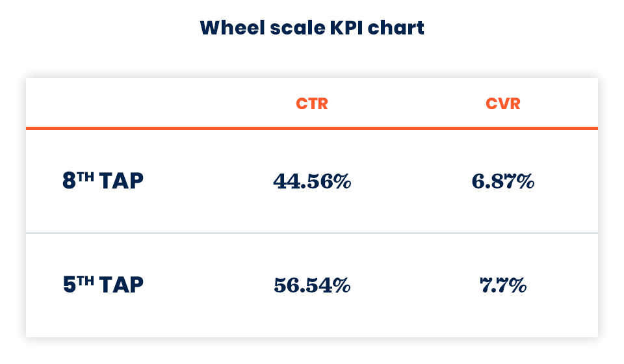The image size is (624, 364).
Task: Click the 8TH TAP row label
Action: (103, 181)
